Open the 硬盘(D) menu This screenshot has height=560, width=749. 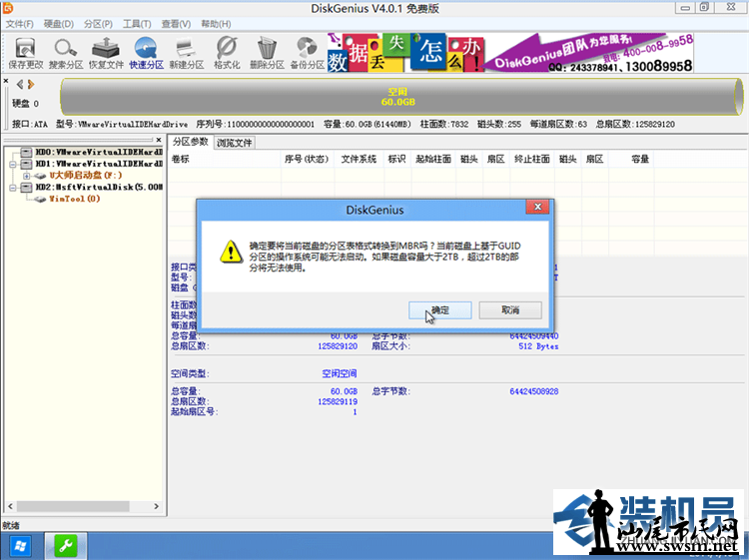tap(59, 24)
